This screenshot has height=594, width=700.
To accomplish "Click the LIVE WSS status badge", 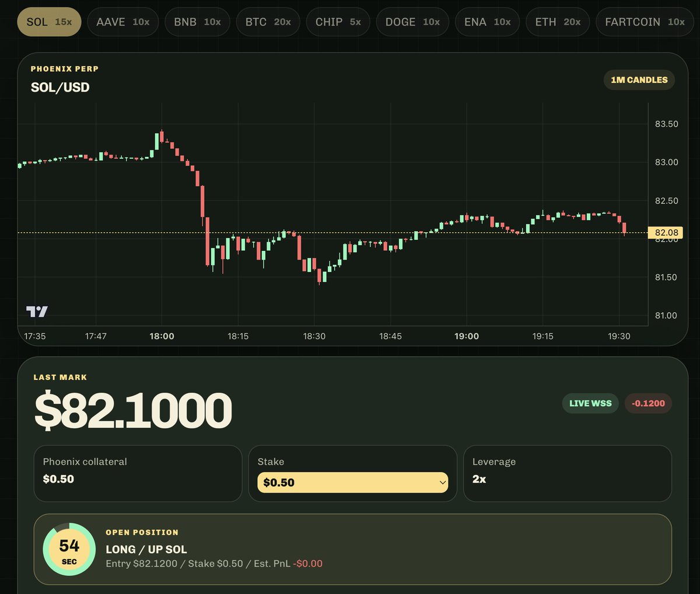I will click(x=590, y=403).
